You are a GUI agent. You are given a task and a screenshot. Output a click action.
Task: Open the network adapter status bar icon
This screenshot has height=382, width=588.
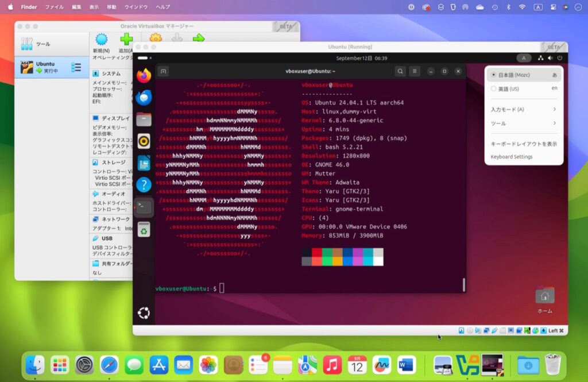click(x=486, y=330)
